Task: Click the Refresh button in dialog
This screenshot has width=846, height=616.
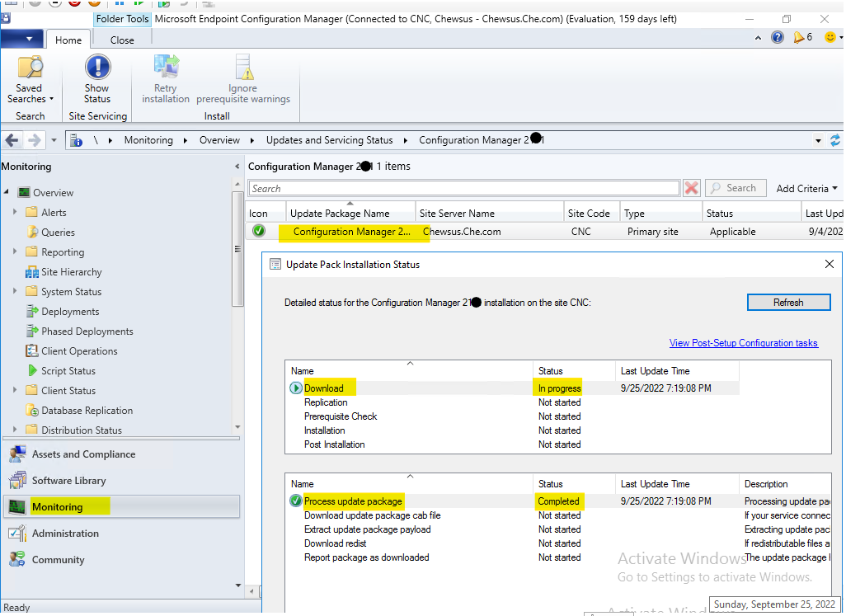Action: click(788, 303)
